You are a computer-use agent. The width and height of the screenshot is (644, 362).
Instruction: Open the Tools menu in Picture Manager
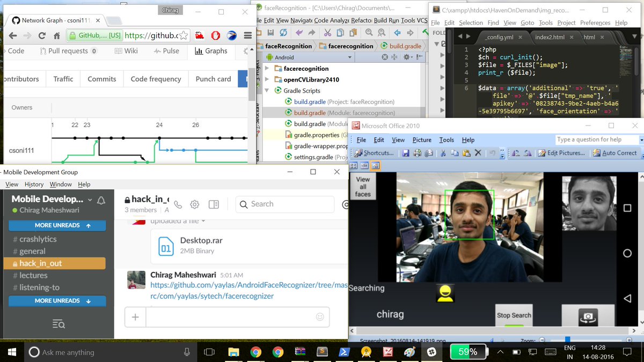[447, 140]
